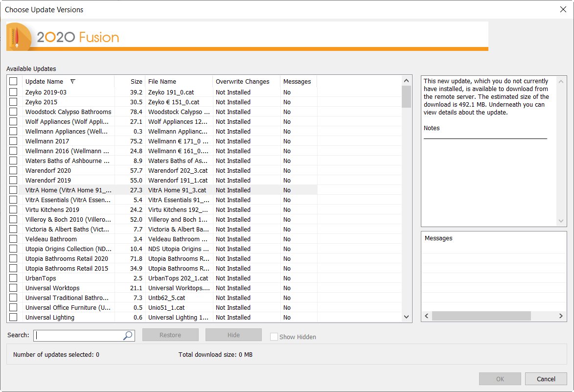Select the Wellmann 2017 checkbox
The width and height of the screenshot is (574, 392).
(13, 141)
